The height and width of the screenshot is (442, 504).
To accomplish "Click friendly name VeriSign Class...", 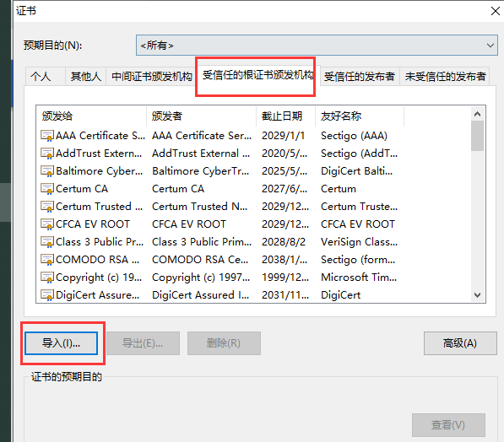I will pyautogui.click(x=359, y=241).
